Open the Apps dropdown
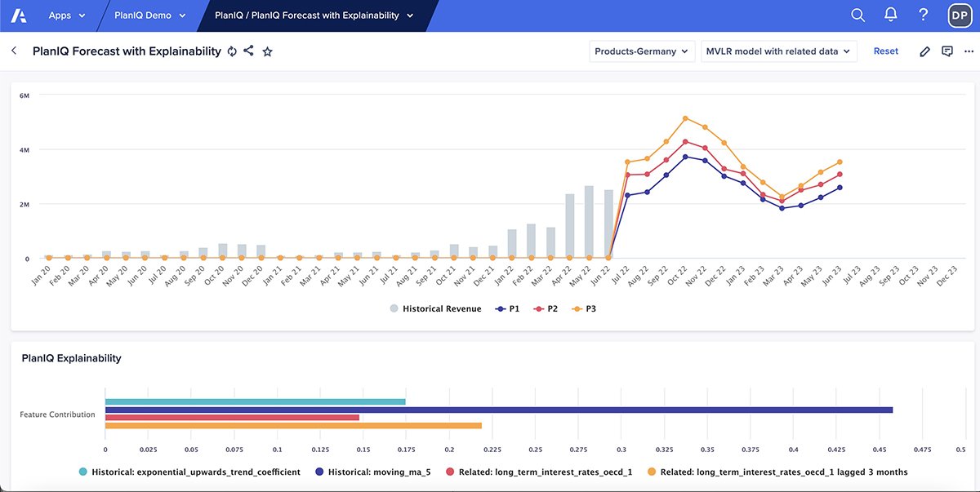This screenshot has height=492, width=980. pos(66,15)
